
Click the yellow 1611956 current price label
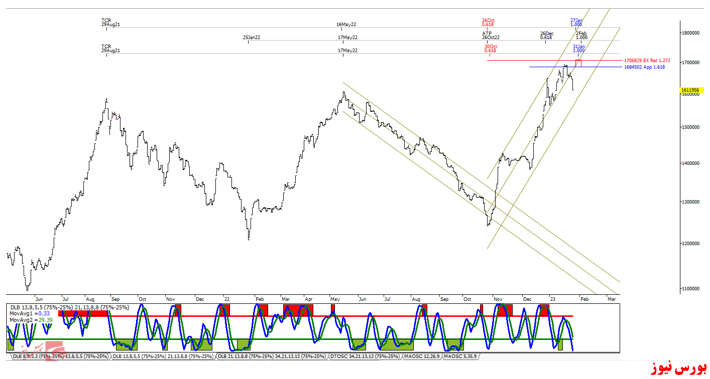691,90
